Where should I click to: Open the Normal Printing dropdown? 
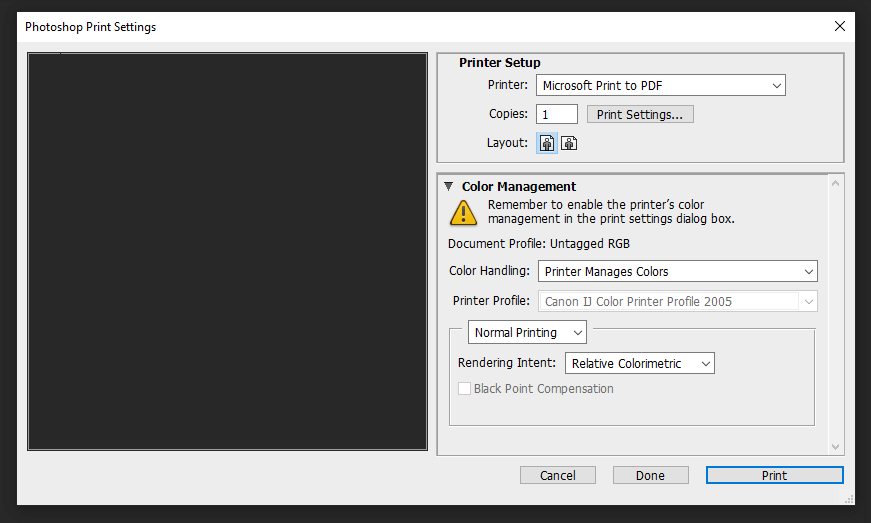(x=527, y=333)
